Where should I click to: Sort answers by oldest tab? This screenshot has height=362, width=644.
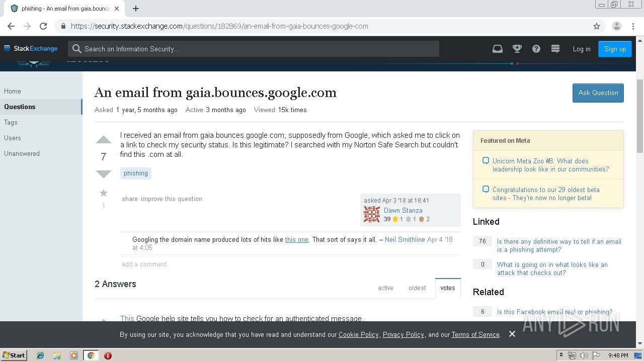(417, 288)
